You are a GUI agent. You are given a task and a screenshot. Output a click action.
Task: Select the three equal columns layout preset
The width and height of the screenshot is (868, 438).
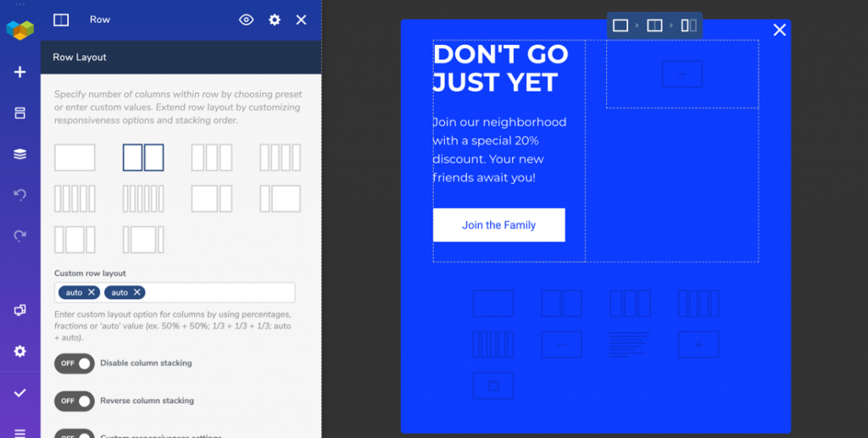point(211,158)
